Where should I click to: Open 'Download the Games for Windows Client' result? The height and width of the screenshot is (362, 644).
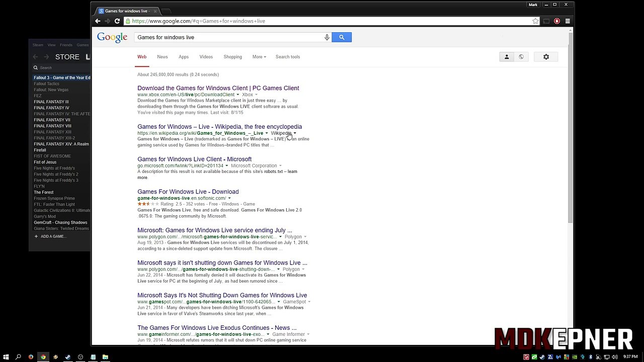(218, 88)
